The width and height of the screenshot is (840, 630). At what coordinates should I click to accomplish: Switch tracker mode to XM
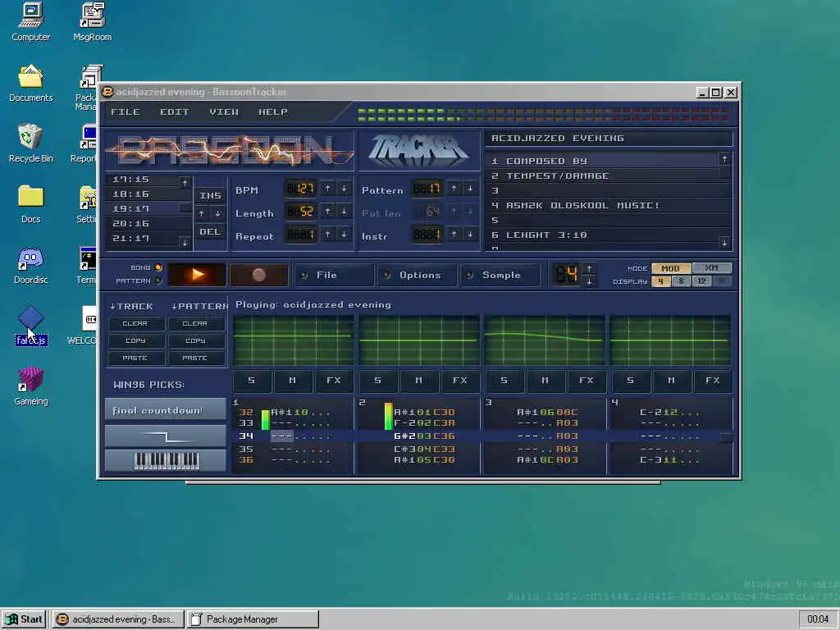711,268
